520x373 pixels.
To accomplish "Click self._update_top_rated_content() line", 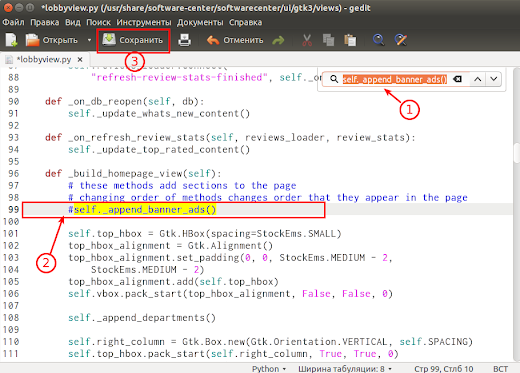I will [159, 150].
